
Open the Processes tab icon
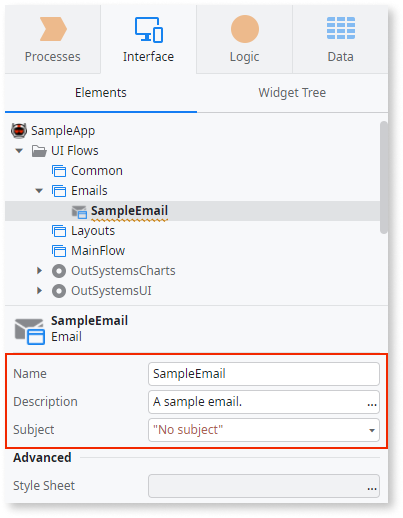(53, 29)
